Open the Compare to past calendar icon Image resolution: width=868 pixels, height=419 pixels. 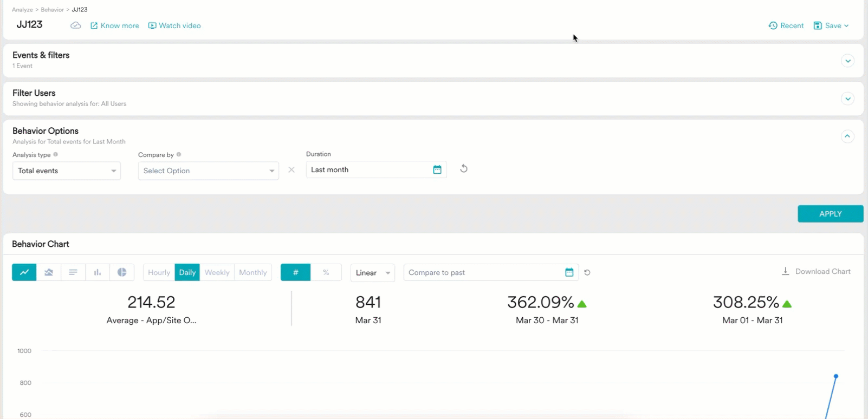pos(569,272)
